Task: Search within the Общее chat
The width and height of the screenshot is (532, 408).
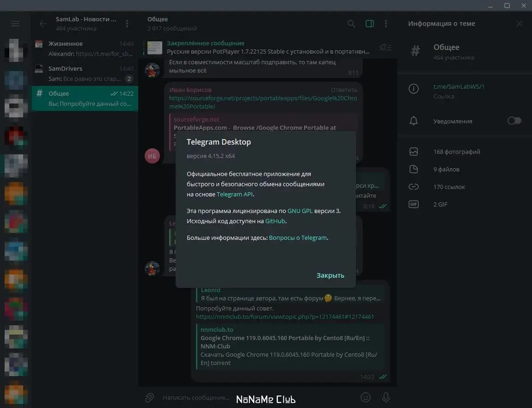Action: [x=351, y=24]
